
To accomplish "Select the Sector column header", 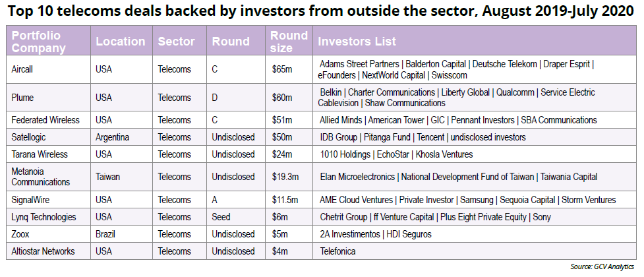I will pos(176,41).
